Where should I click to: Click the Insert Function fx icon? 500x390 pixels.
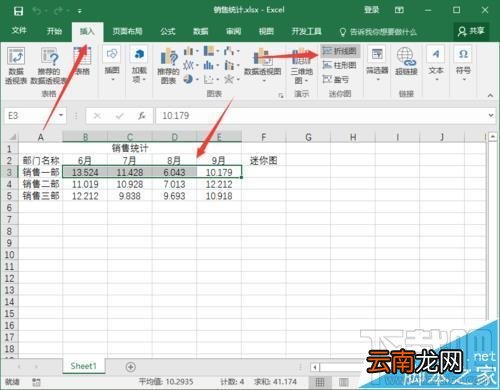point(142,116)
